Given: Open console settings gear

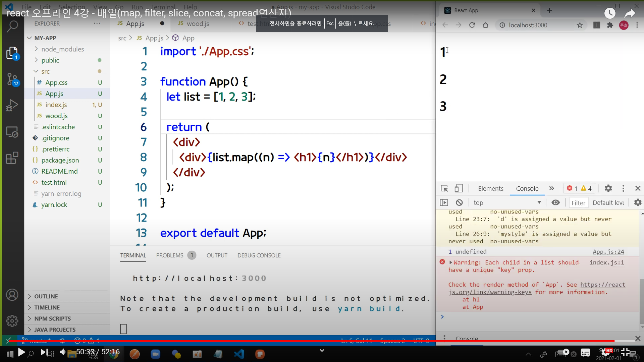Looking at the screenshot, I should [638, 202].
